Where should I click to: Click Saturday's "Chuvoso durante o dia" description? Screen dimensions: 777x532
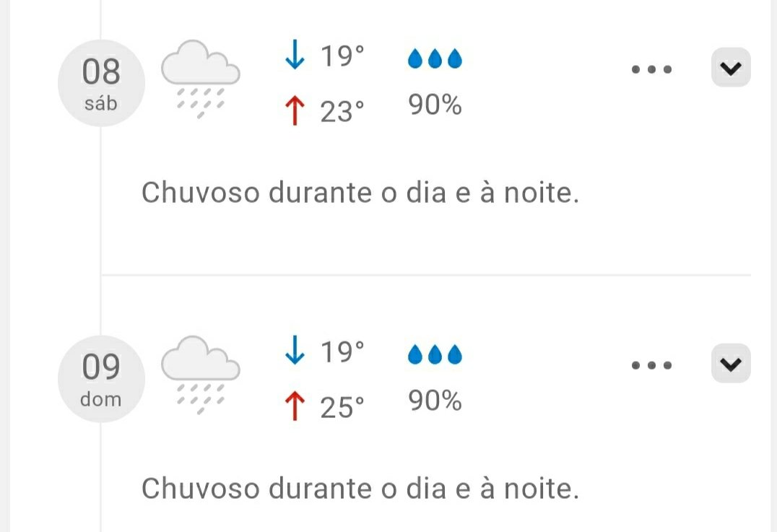click(x=360, y=193)
